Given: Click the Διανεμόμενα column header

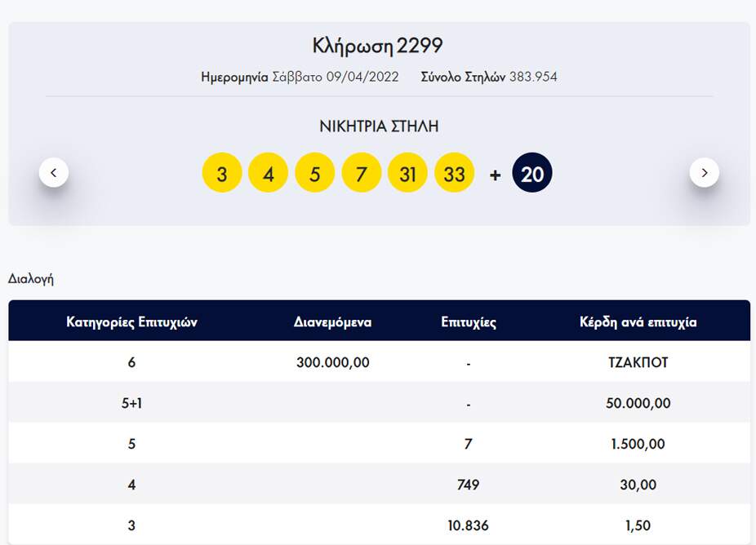Looking at the screenshot, I should coord(332,322).
